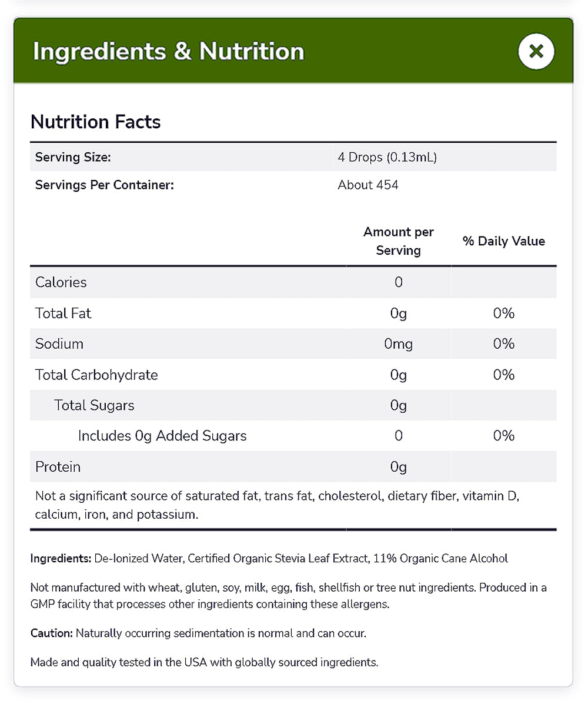
Task: Click the 4 Drops (0.13mL) value
Action: point(387,157)
